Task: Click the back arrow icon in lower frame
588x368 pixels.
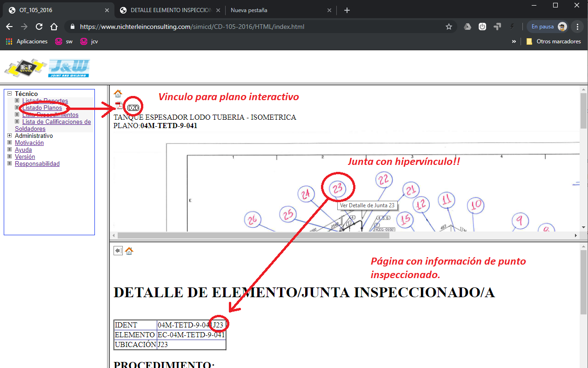Action: [x=118, y=251]
